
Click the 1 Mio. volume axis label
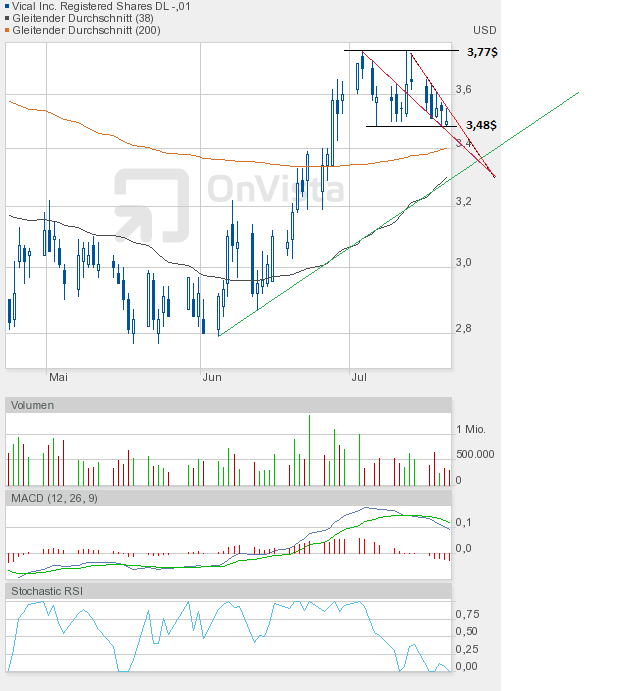[471, 429]
